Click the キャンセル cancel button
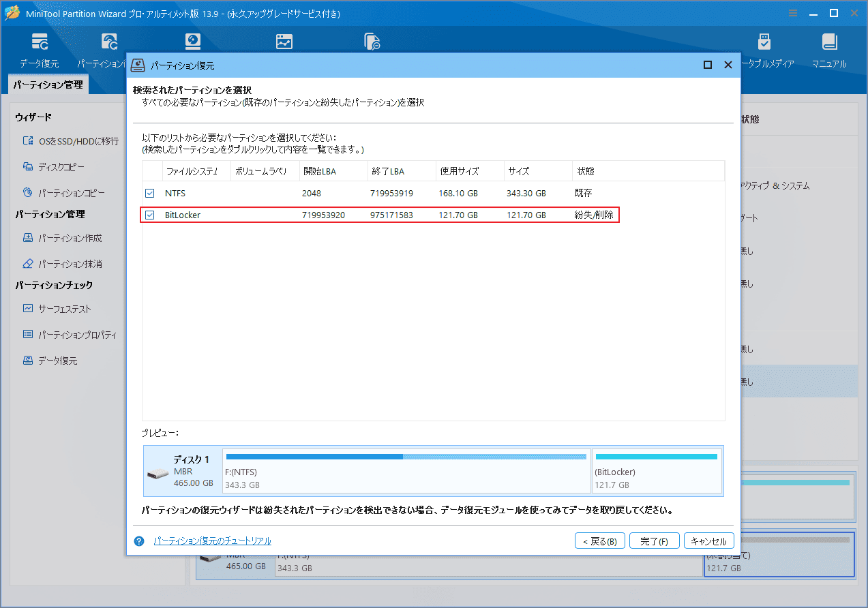This screenshot has width=868, height=608. click(709, 541)
